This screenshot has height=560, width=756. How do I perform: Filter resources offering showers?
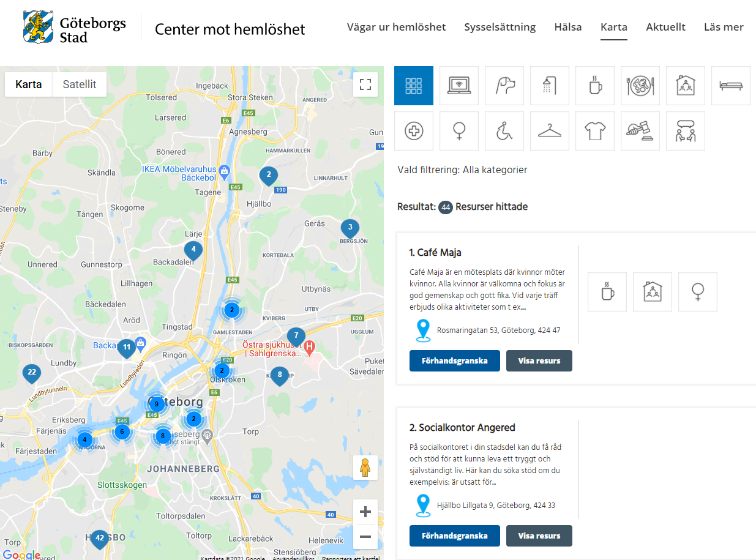pos(550,86)
